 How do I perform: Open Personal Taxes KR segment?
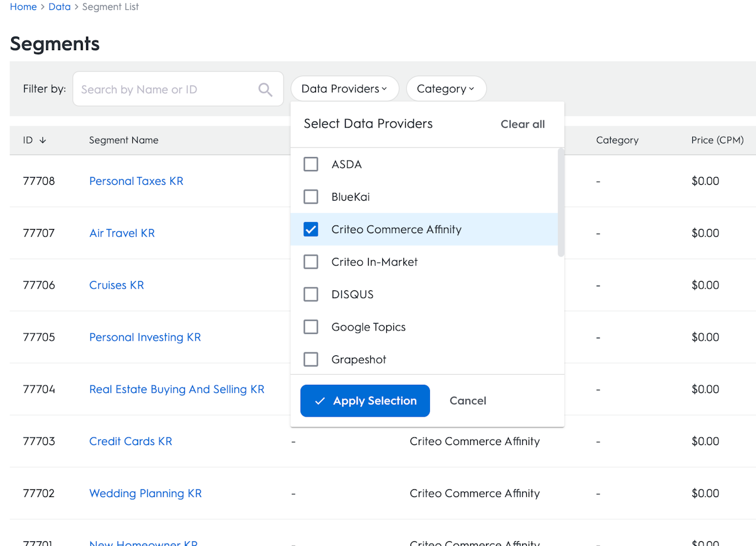click(136, 181)
